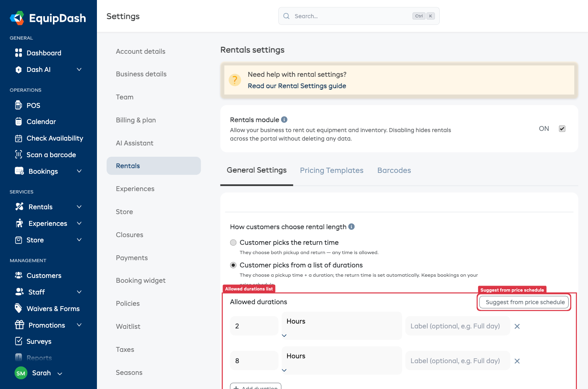Select Customer picks from a list of durations
The image size is (588, 389).
point(233,265)
